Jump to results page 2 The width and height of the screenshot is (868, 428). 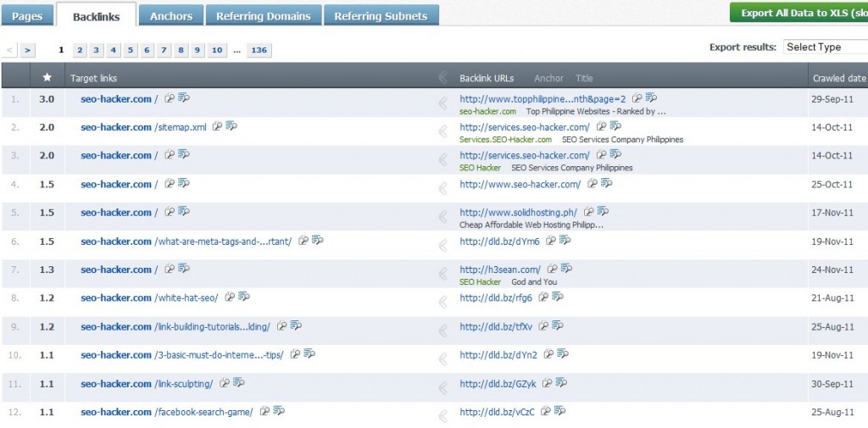tap(80, 50)
